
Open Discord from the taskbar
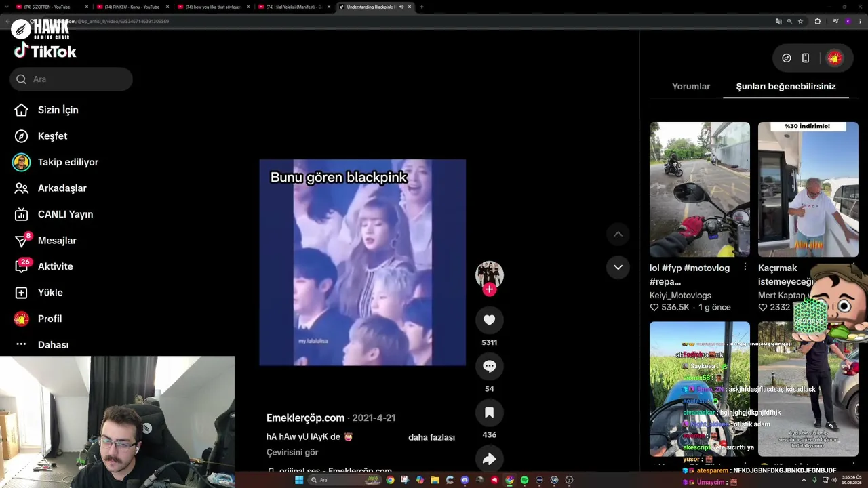(465, 480)
